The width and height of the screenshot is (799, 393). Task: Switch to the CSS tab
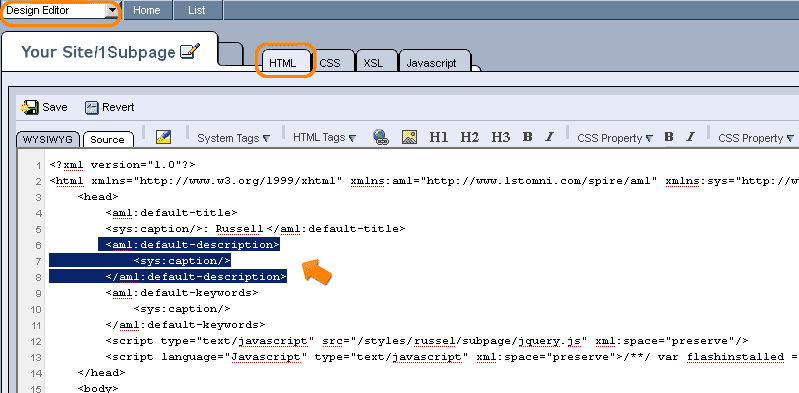(330, 63)
